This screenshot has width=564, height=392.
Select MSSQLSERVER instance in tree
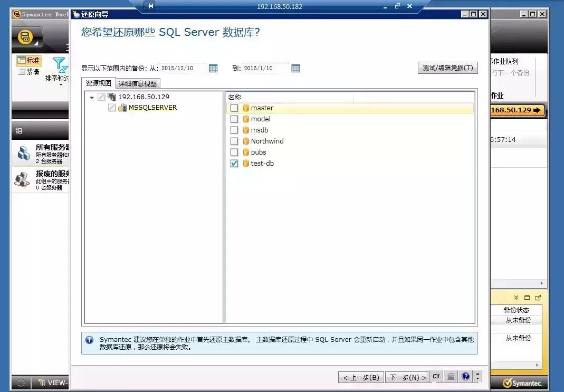pos(152,108)
